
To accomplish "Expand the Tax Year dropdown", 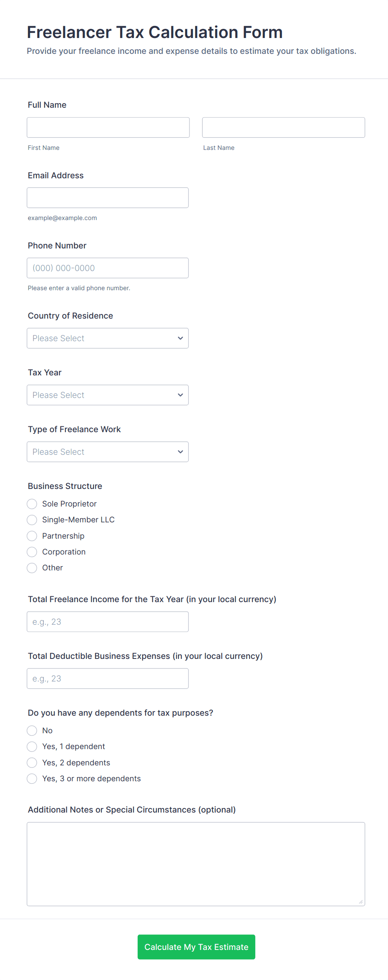I will 108,395.
